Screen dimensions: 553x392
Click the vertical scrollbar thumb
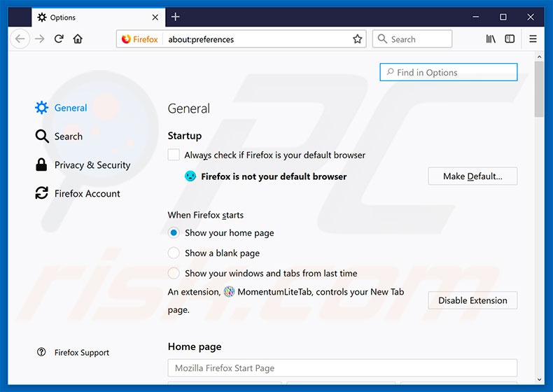[x=539, y=90]
